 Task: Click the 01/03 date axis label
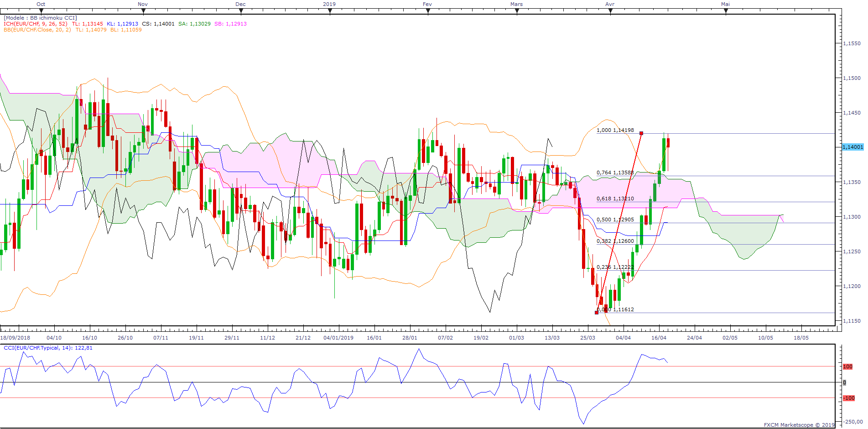[x=516, y=338]
